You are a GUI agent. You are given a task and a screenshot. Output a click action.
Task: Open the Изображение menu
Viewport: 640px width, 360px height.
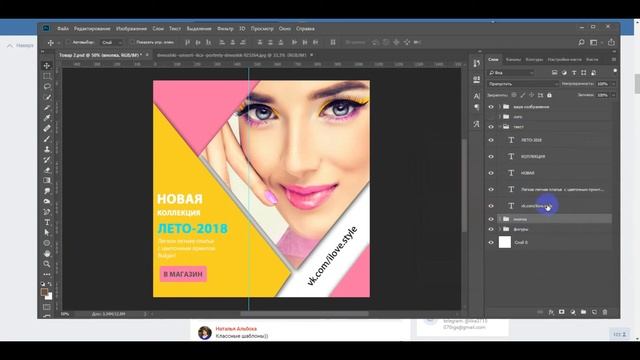point(131,29)
